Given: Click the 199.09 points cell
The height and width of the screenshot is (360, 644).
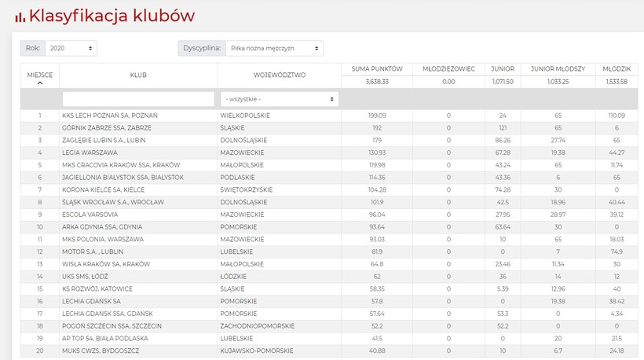Looking at the screenshot, I should click(x=377, y=116).
